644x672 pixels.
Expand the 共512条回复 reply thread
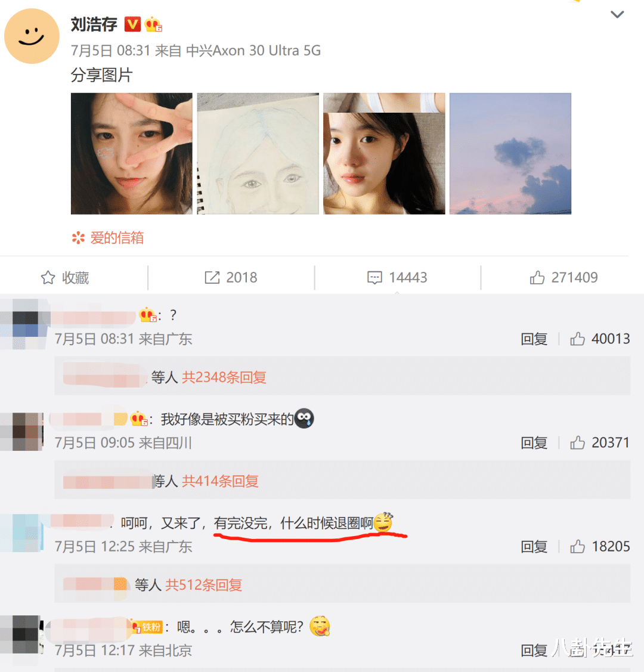click(x=204, y=584)
